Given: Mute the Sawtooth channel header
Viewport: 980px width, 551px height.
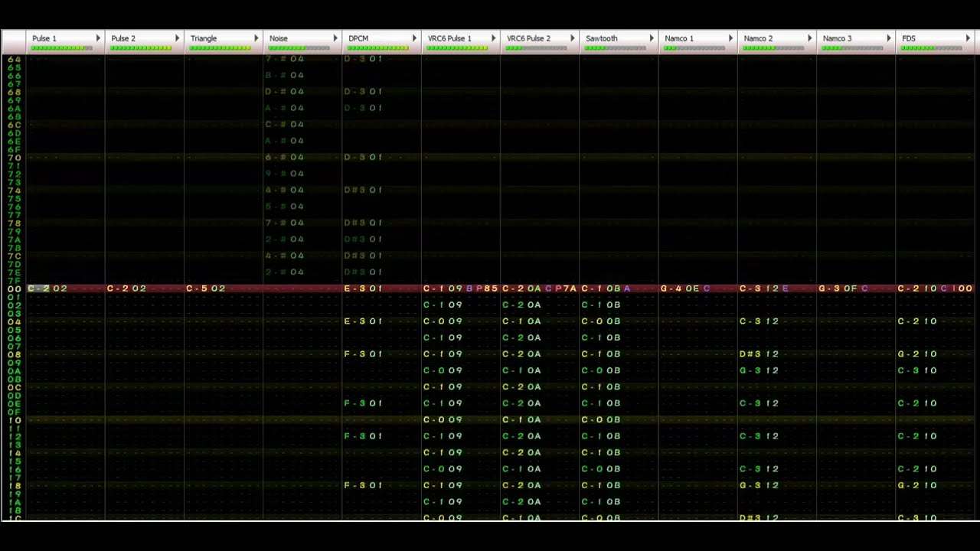Looking at the screenshot, I should pyautogui.click(x=619, y=42).
